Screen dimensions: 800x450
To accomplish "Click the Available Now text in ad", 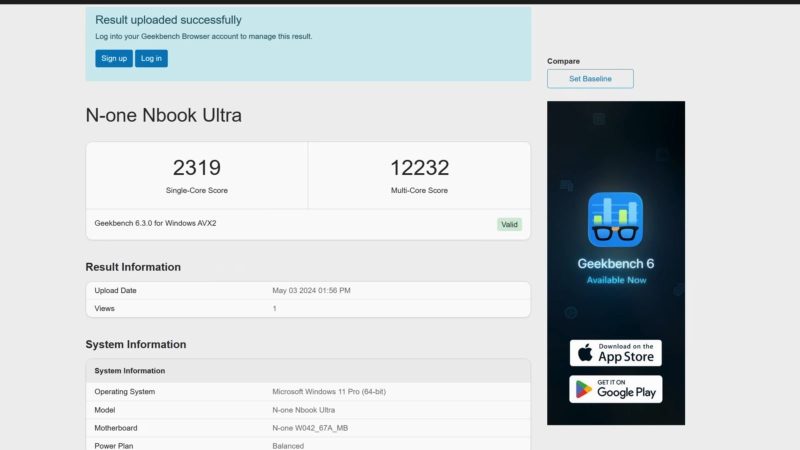I will coord(615,280).
